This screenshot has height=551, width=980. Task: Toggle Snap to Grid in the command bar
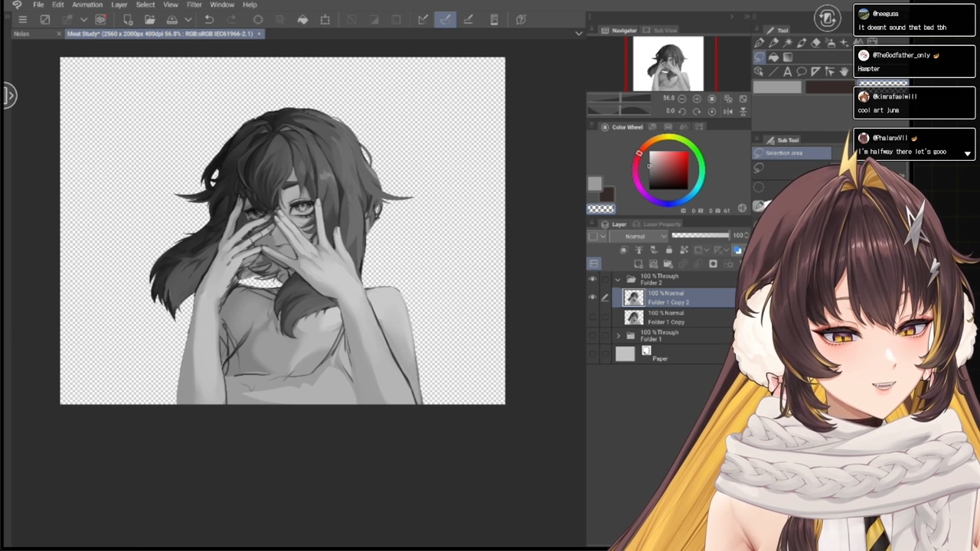pyautogui.click(x=469, y=19)
